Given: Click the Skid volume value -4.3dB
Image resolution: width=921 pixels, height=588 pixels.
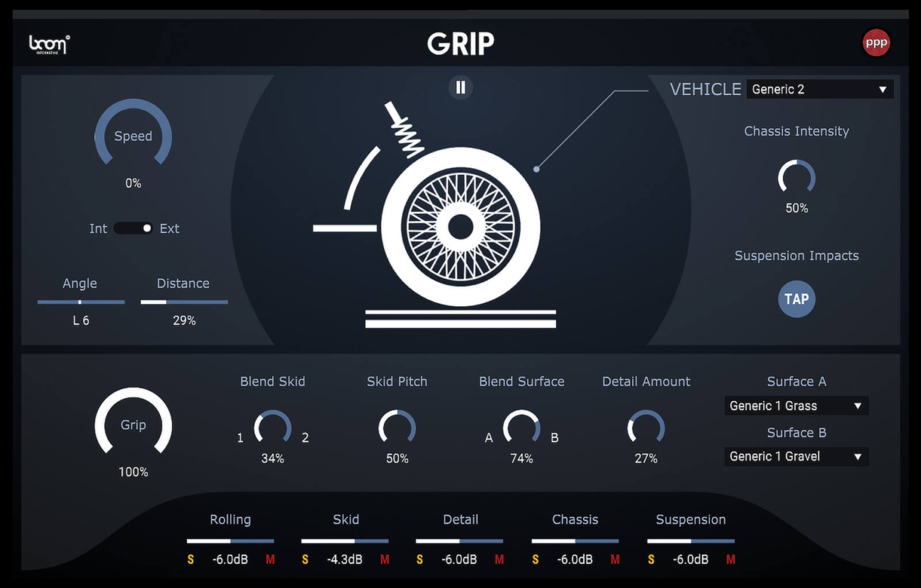Looking at the screenshot, I should pos(344,559).
